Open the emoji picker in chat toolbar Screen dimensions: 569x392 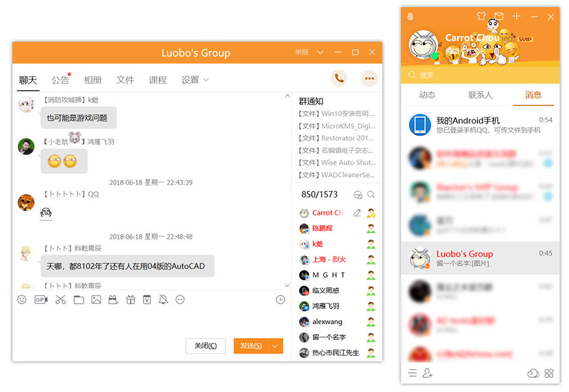click(x=22, y=300)
